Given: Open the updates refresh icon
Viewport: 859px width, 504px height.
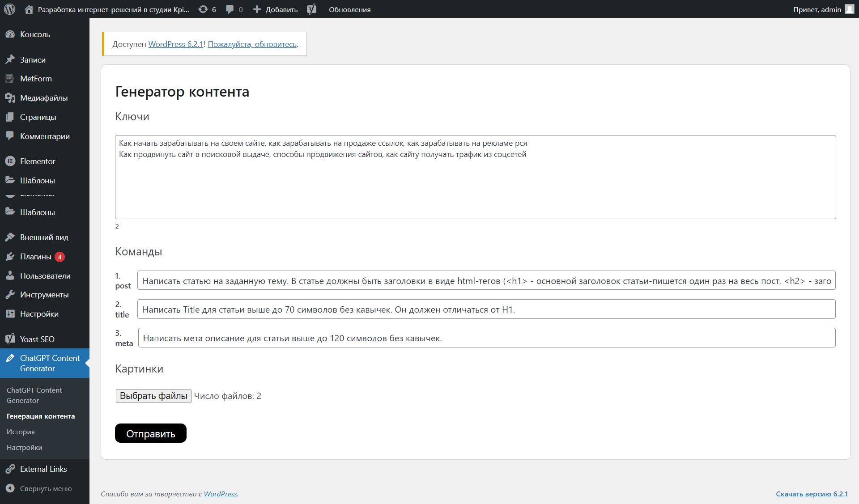Looking at the screenshot, I should (x=204, y=9).
